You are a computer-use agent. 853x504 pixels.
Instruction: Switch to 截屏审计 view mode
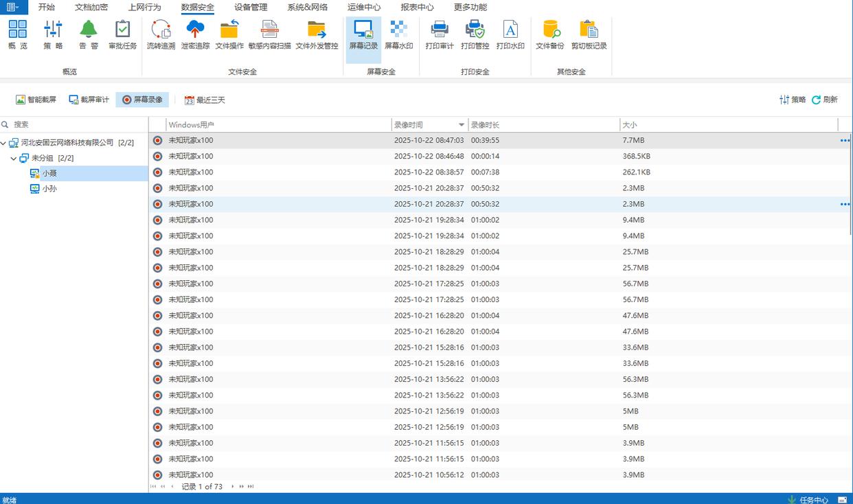[89, 100]
